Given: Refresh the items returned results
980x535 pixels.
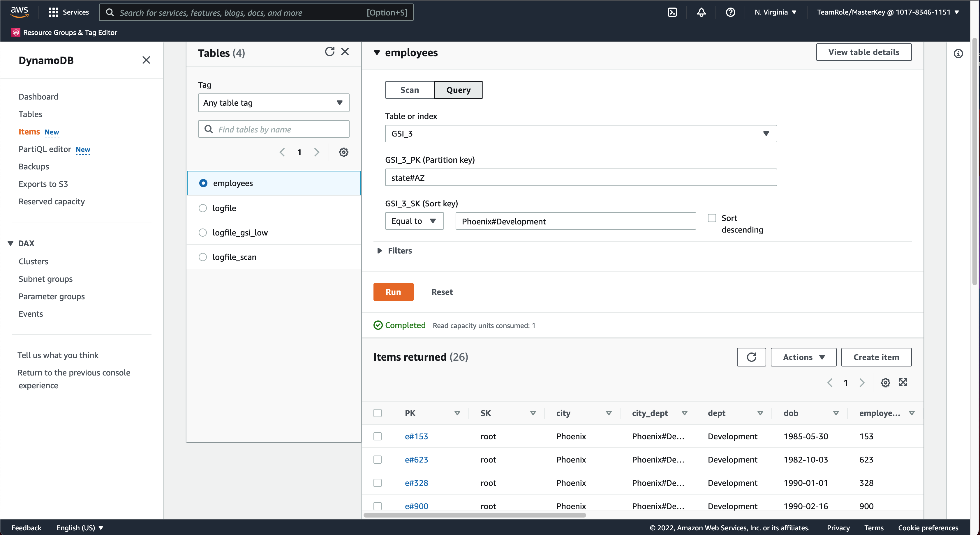Looking at the screenshot, I should coord(751,357).
